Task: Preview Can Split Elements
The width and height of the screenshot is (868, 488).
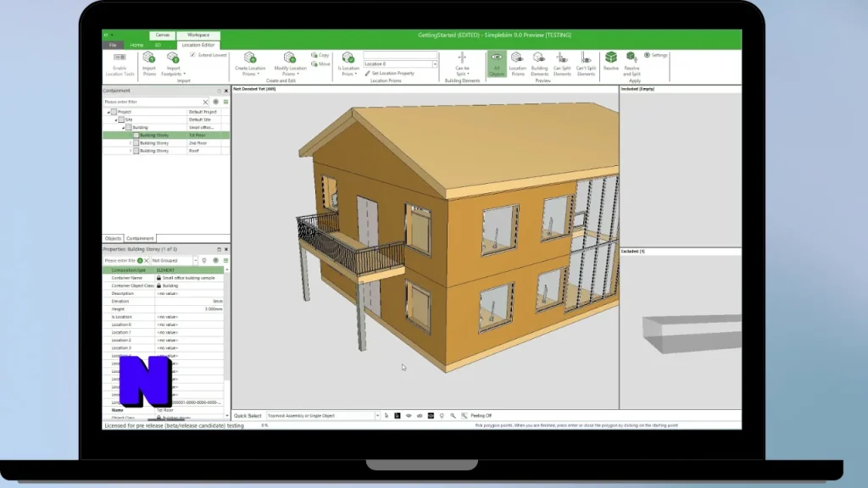Action: (562, 64)
